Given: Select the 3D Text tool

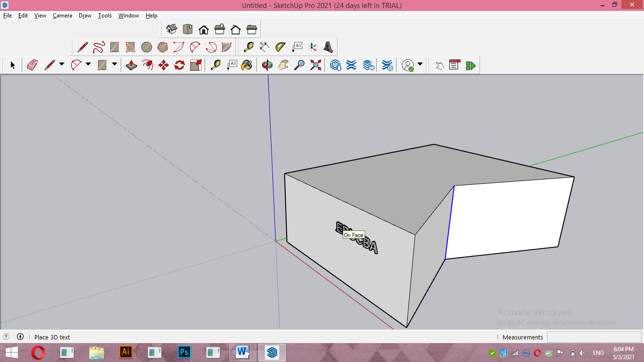Looking at the screenshot, I should 329,47.
